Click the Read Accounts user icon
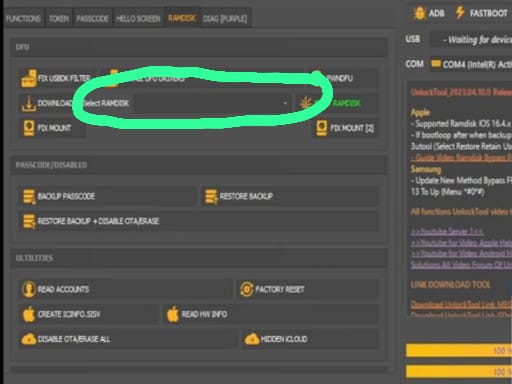The height and width of the screenshot is (384, 512). pos(29,289)
